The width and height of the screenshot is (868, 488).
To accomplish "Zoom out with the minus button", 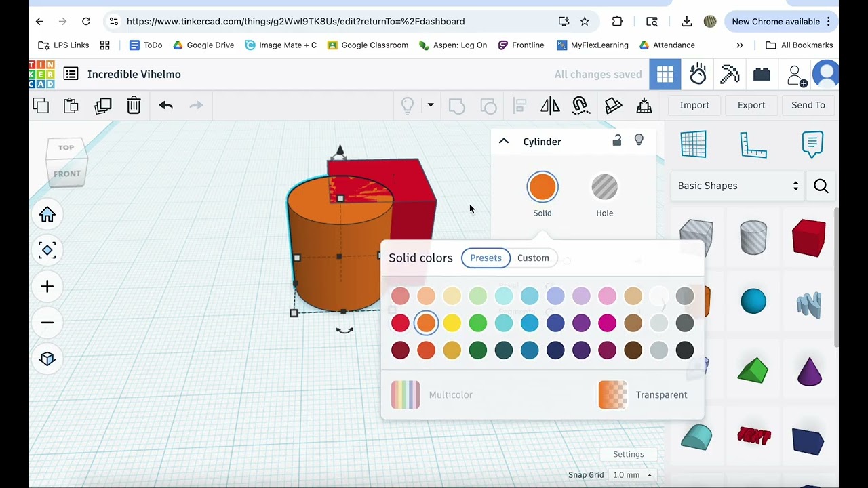I will [x=47, y=323].
